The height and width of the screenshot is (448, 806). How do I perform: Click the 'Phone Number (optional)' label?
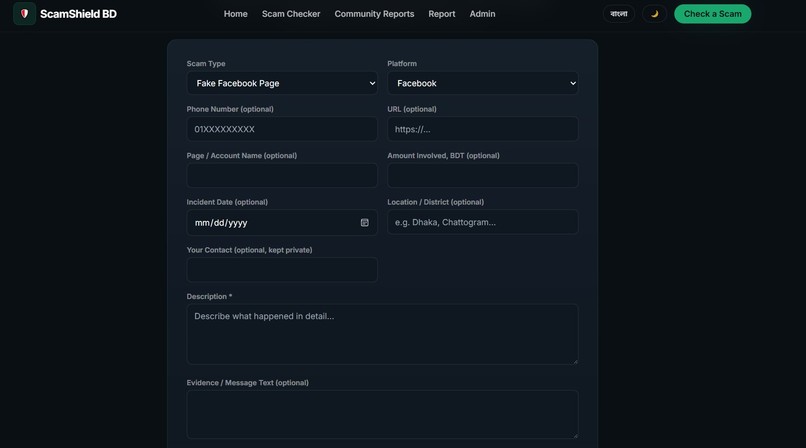230,109
